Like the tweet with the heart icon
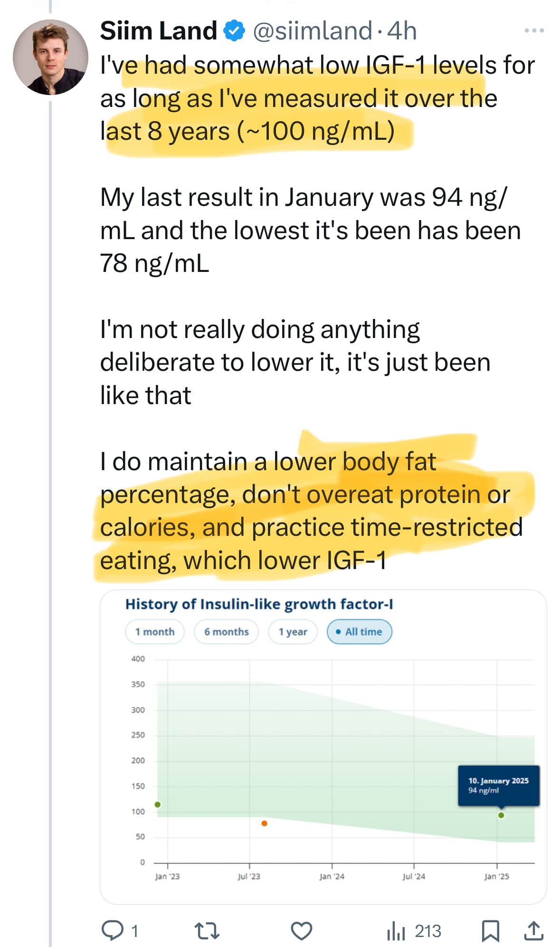The width and height of the screenshot is (560, 947). (x=302, y=930)
